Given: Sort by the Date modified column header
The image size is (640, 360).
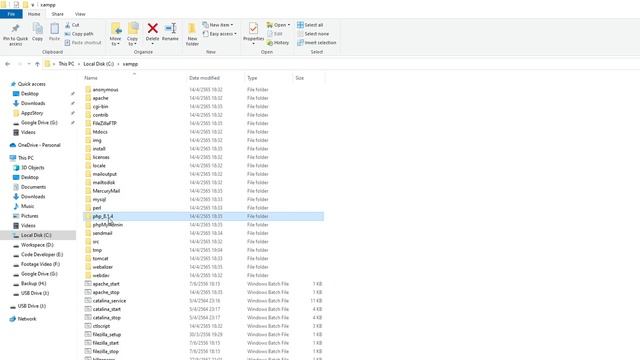Looking at the screenshot, I should 204,78.
